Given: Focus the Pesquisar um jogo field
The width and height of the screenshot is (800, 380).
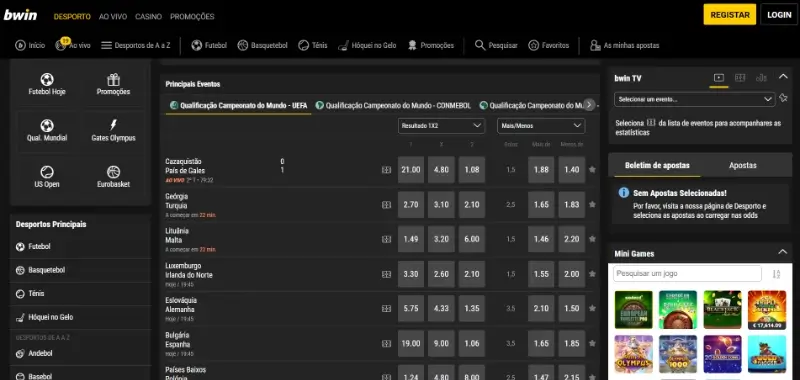Looking at the screenshot, I should pos(687,274).
